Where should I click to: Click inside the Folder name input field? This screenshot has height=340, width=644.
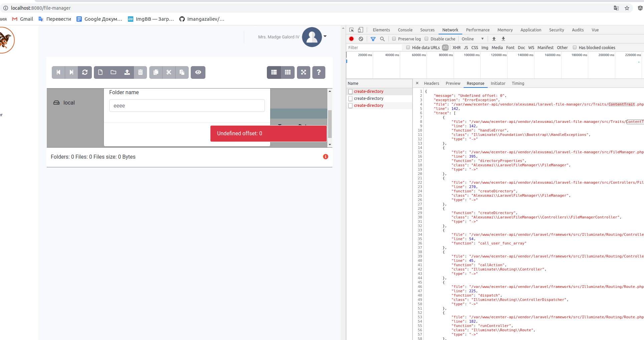point(187,105)
